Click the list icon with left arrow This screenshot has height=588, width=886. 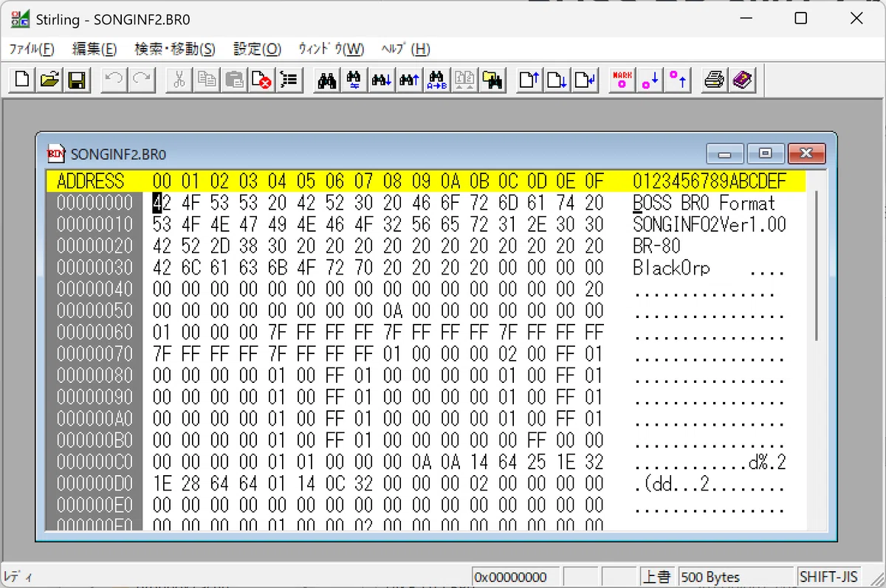click(x=289, y=80)
